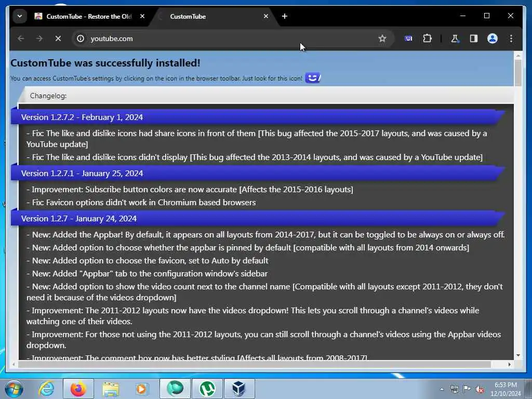Open a new tab with plus button
532x399 pixels.
(x=285, y=16)
